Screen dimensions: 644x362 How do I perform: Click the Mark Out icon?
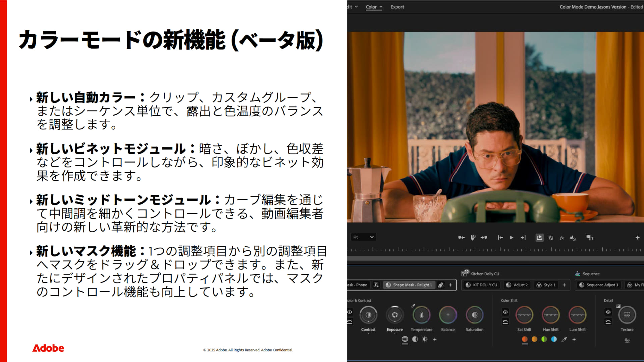(484, 238)
